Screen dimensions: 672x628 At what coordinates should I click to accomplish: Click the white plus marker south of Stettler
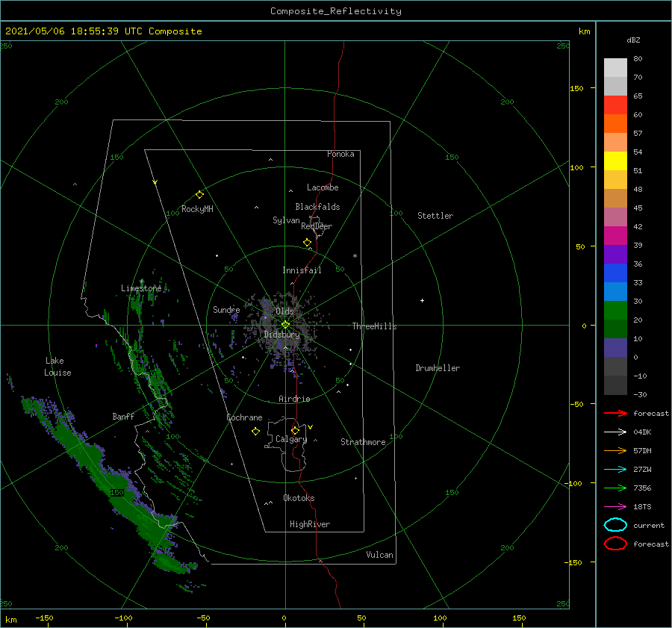(x=422, y=300)
